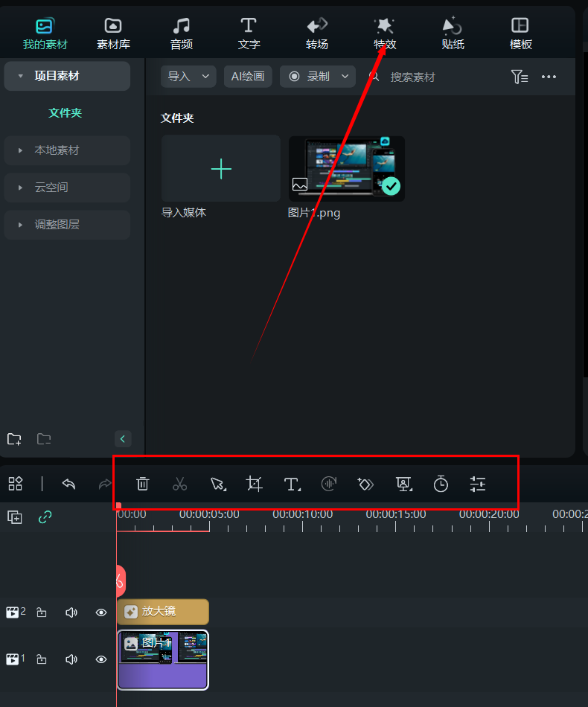Click the track 1 video icon
588x707 pixels.
(x=12, y=659)
